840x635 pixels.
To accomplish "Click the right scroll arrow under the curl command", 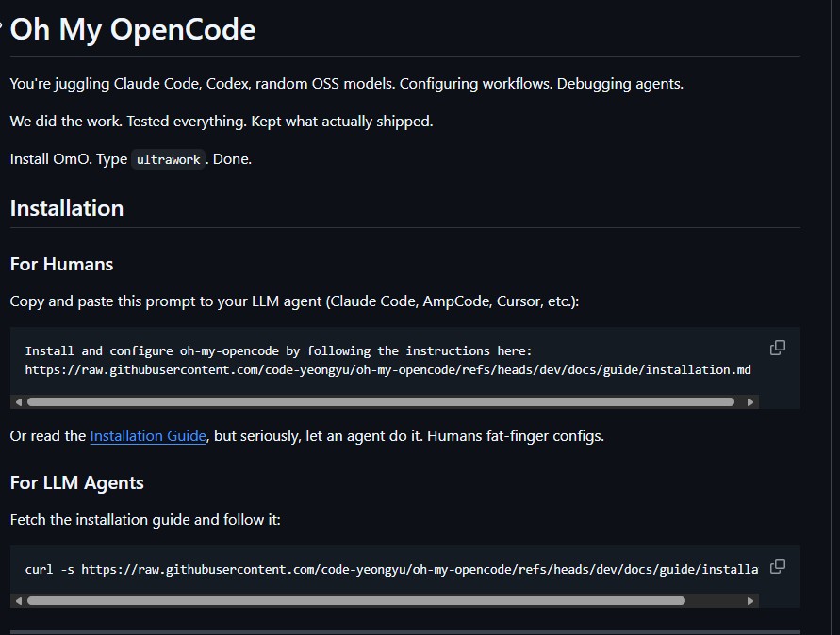I will (x=750, y=600).
